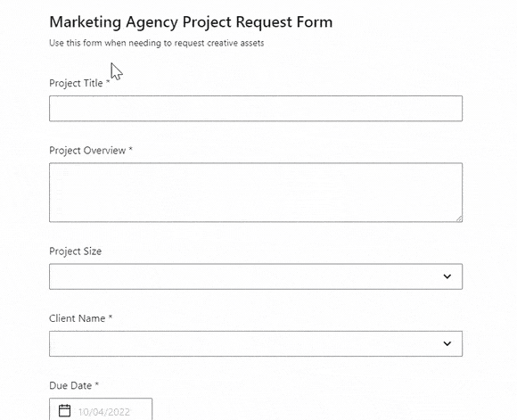The height and width of the screenshot is (420, 517).
Task: Click the Due Date label
Action: point(70,385)
